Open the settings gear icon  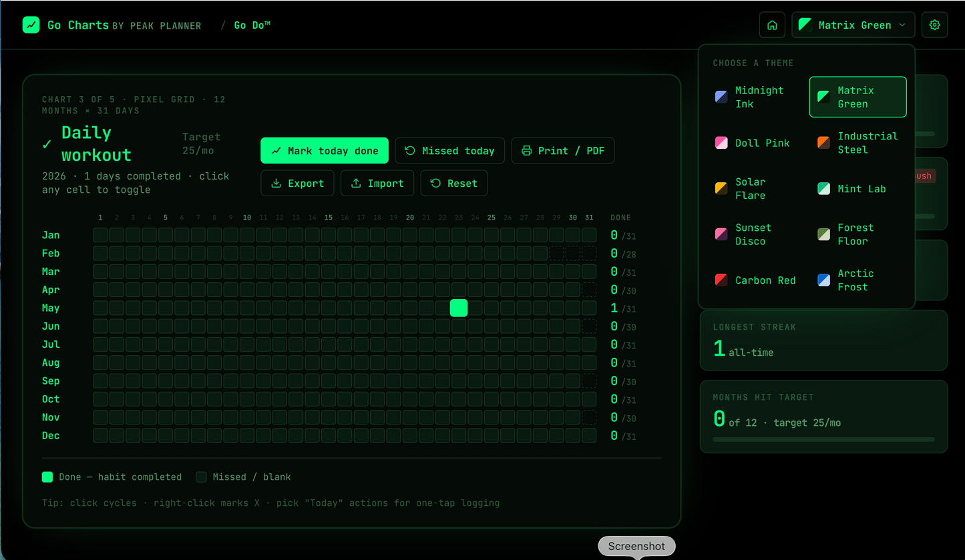click(x=934, y=25)
